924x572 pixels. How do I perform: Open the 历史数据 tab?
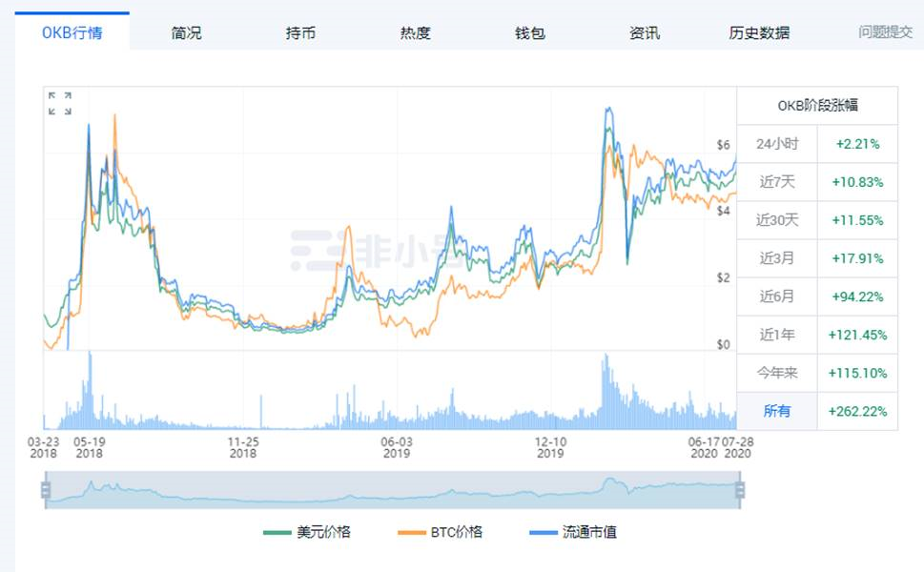point(758,31)
